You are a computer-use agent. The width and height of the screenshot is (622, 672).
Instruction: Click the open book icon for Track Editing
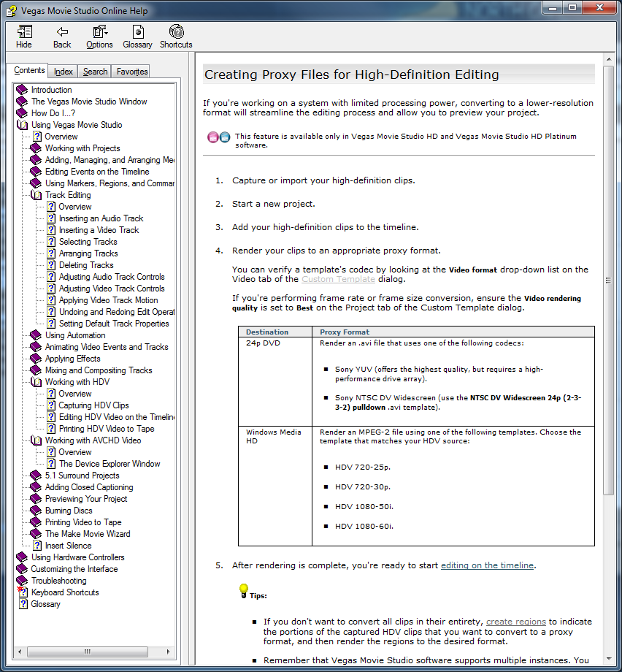[x=37, y=195]
